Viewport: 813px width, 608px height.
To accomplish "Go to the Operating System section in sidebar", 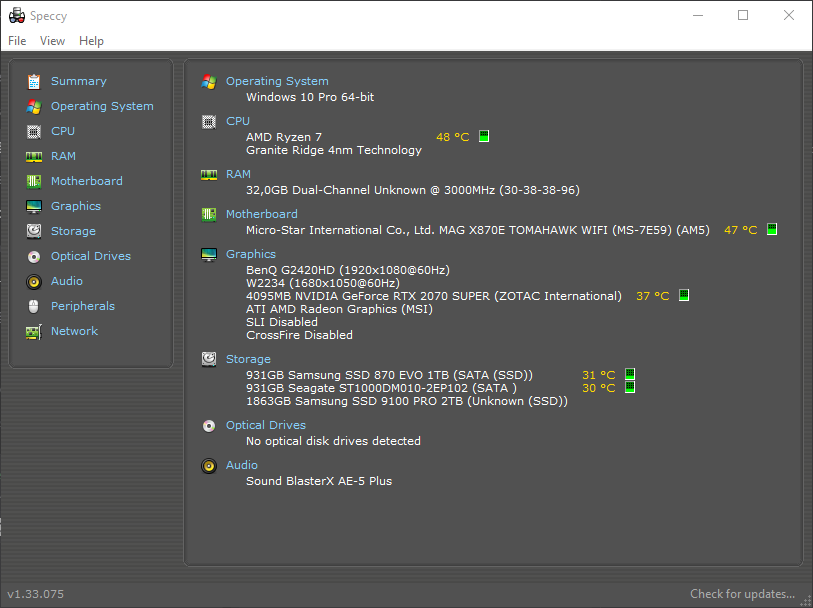I will [x=102, y=106].
